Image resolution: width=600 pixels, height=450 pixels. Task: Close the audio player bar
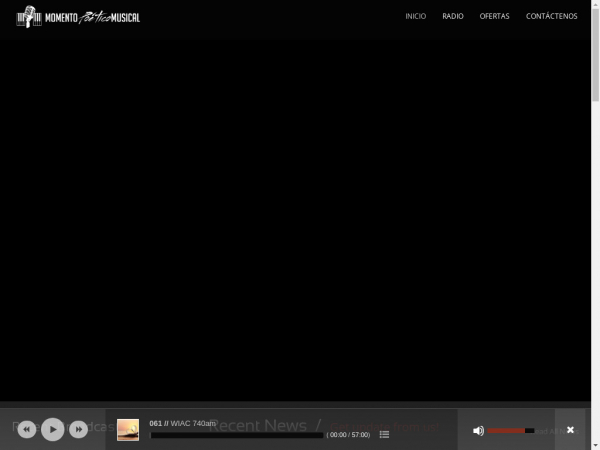click(x=570, y=430)
